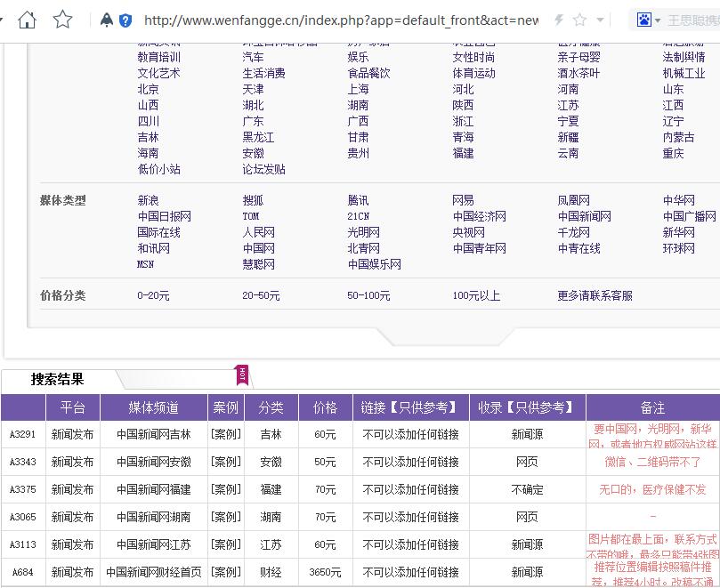Viewport: 720px width, 588px height.
Task: Click the Baidu paw search engine icon
Action: pos(643,20)
